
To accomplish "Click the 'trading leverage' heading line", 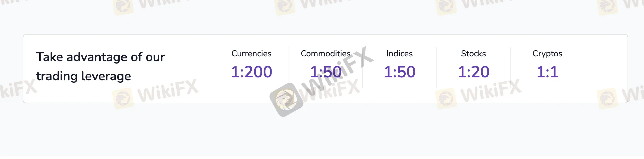I will (x=84, y=76).
